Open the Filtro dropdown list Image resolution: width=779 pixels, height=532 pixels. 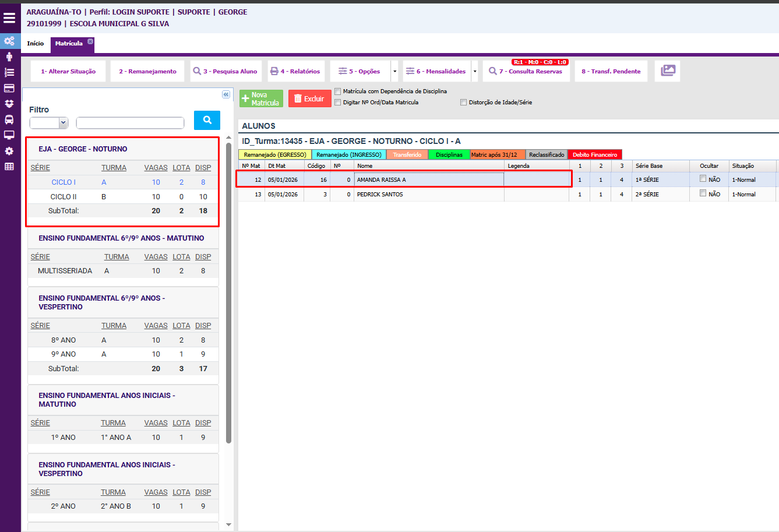click(49, 123)
